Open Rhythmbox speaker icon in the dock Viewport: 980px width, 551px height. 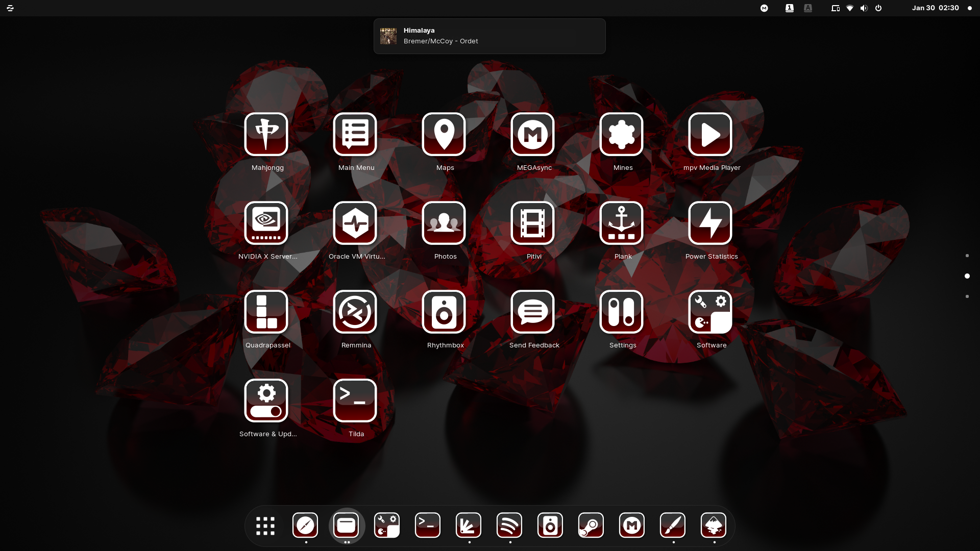tap(550, 525)
